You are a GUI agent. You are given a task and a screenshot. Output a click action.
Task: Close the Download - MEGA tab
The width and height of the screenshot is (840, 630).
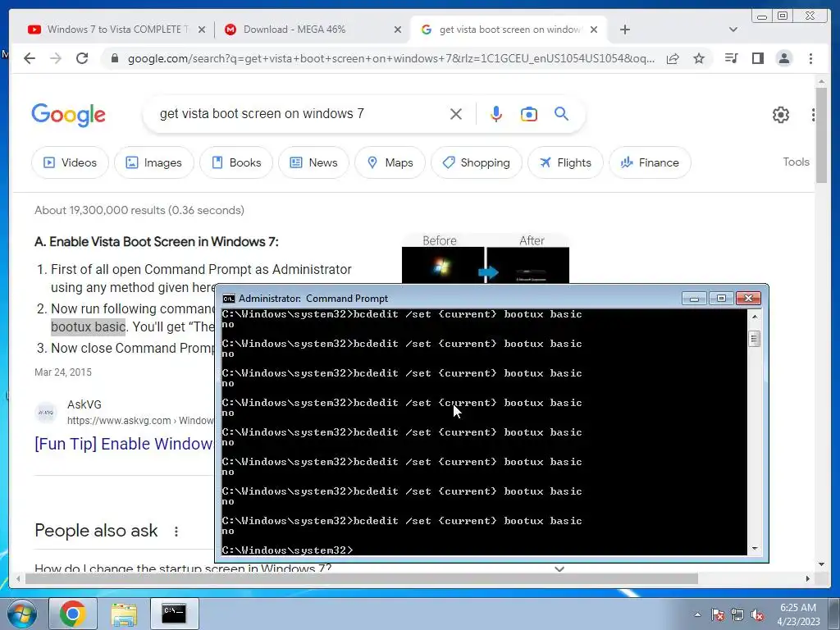pos(398,30)
